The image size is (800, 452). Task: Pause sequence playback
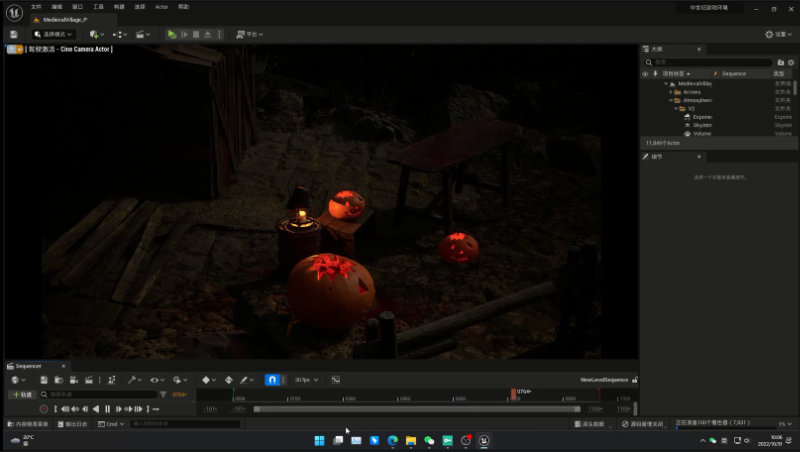pyautogui.click(x=108, y=409)
